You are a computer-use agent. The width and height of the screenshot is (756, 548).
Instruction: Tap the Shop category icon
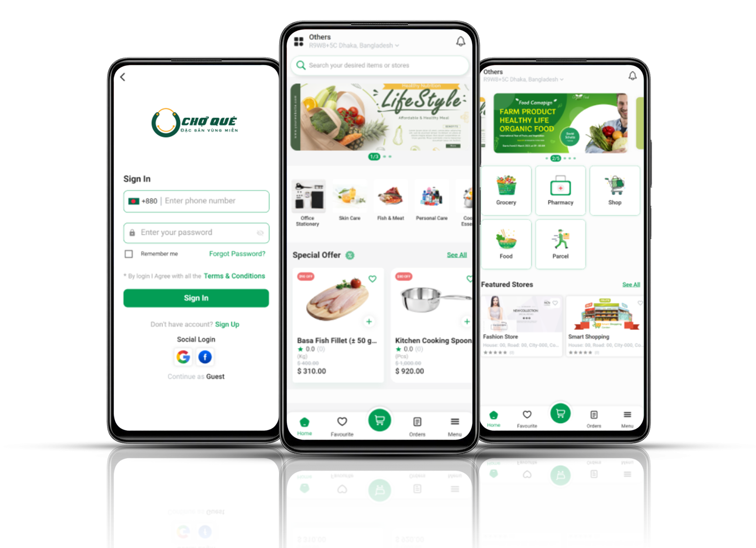(615, 188)
